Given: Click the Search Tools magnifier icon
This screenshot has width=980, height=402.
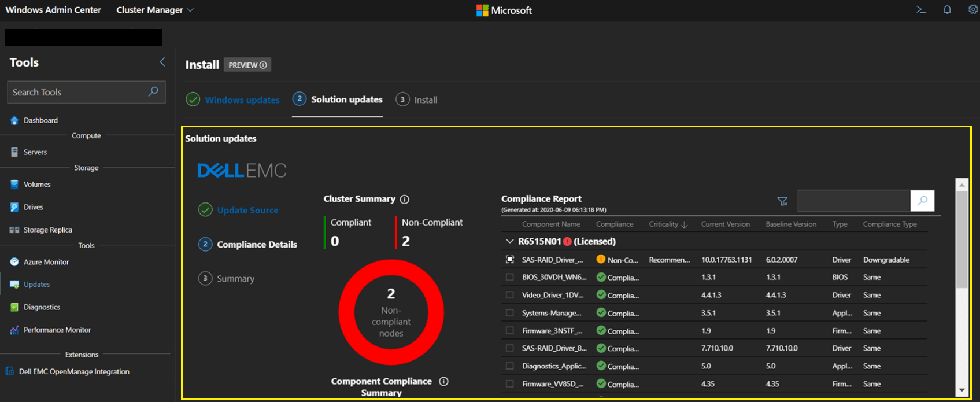Looking at the screenshot, I should tap(153, 91).
